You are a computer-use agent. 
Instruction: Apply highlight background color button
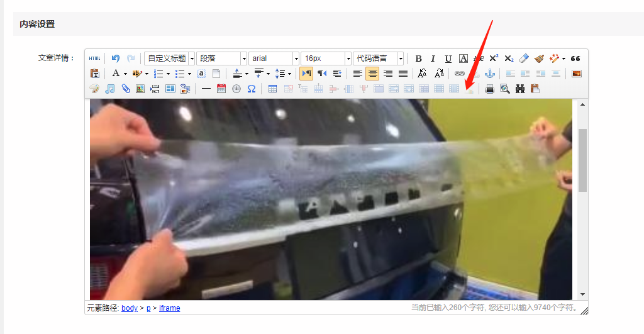(137, 74)
